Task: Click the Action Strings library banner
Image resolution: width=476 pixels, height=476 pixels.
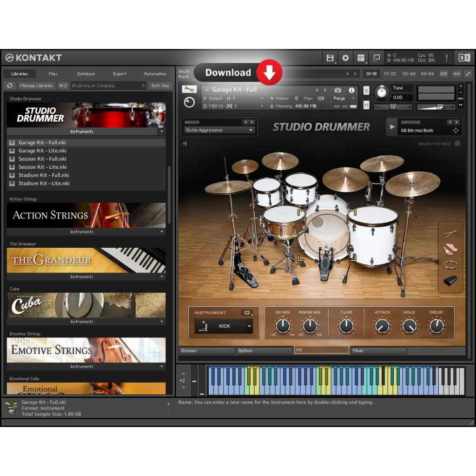Action: [86, 215]
